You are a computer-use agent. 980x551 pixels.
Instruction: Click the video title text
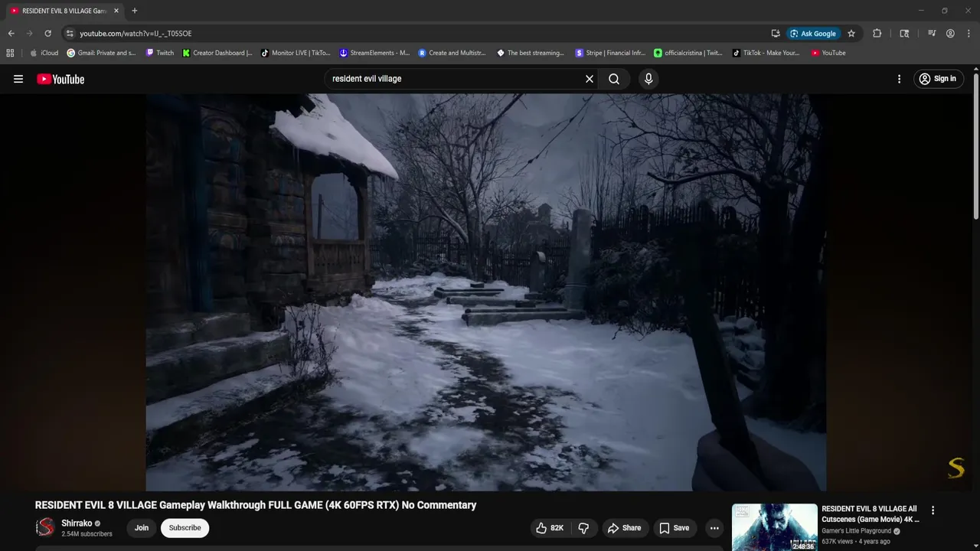[256, 505]
